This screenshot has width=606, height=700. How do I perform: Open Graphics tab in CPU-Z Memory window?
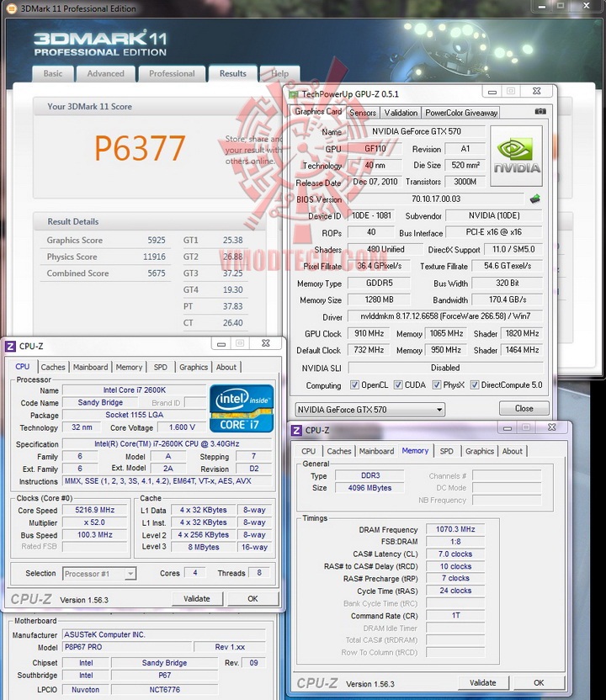pos(480,451)
